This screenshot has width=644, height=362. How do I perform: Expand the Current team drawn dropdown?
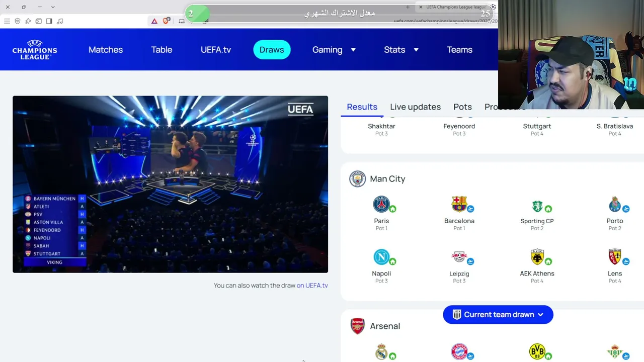click(498, 315)
